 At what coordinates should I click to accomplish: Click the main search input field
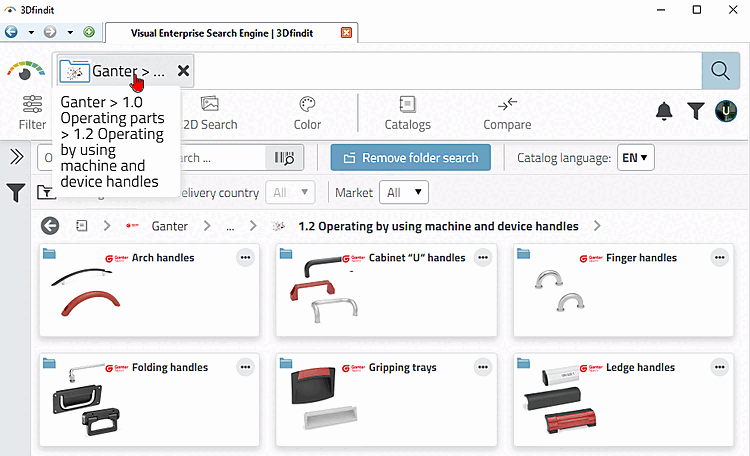(447, 71)
